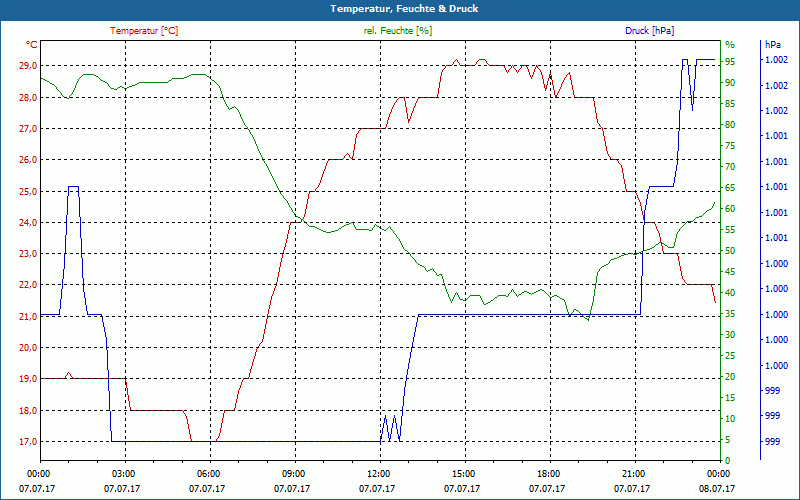Select the red 'Temperatur [°C]' legend label

pyautogui.click(x=144, y=31)
